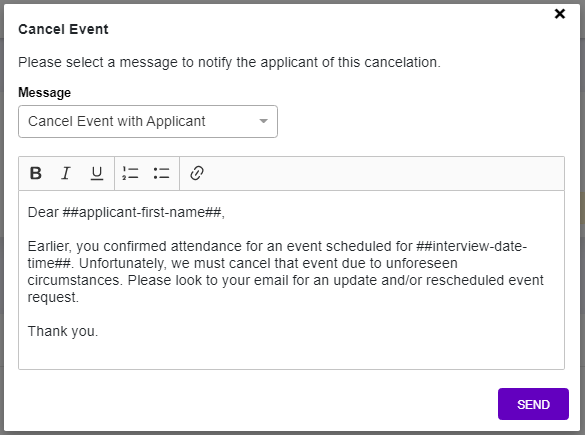Click the word 'request.' in the message body

pos(53,297)
